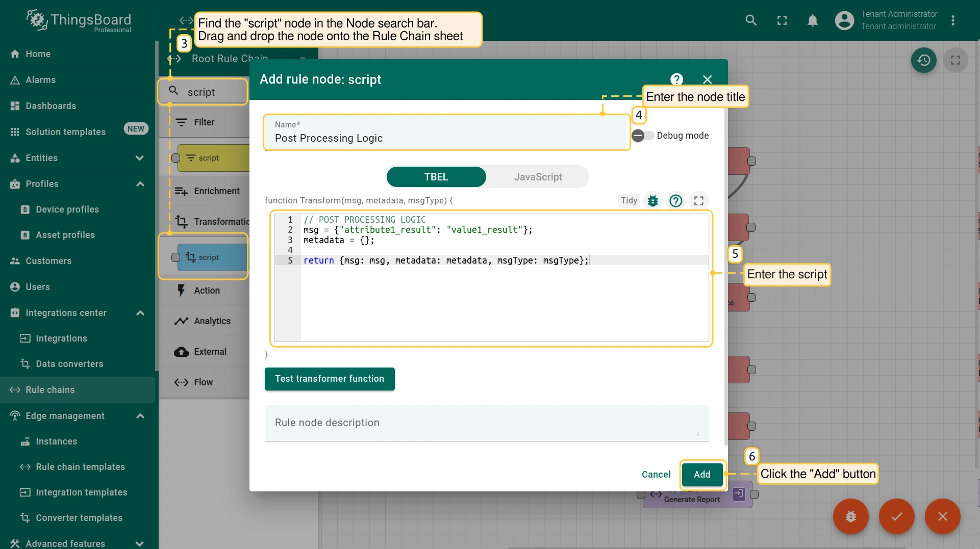Viewport: 980px width, 549px height.
Task: Click Cancel in the dialog
Action: click(656, 475)
